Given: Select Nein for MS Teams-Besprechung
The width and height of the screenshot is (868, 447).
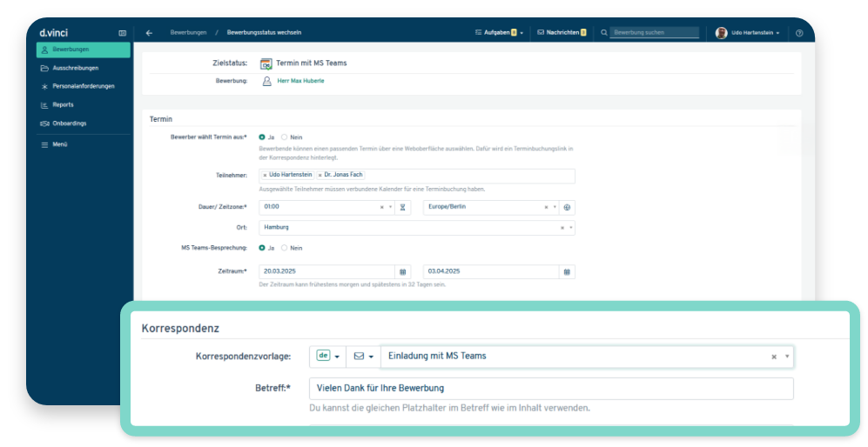Looking at the screenshot, I should coord(285,248).
